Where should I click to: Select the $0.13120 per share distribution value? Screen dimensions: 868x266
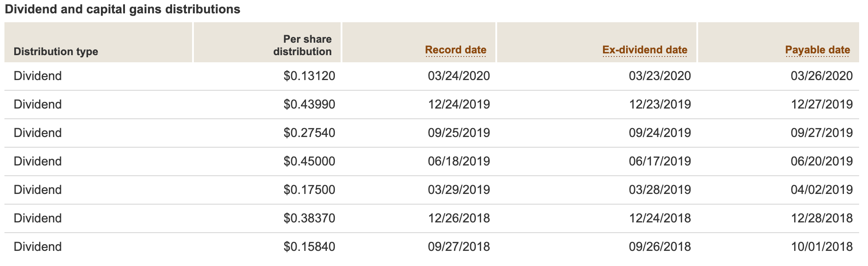coord(309,76)
